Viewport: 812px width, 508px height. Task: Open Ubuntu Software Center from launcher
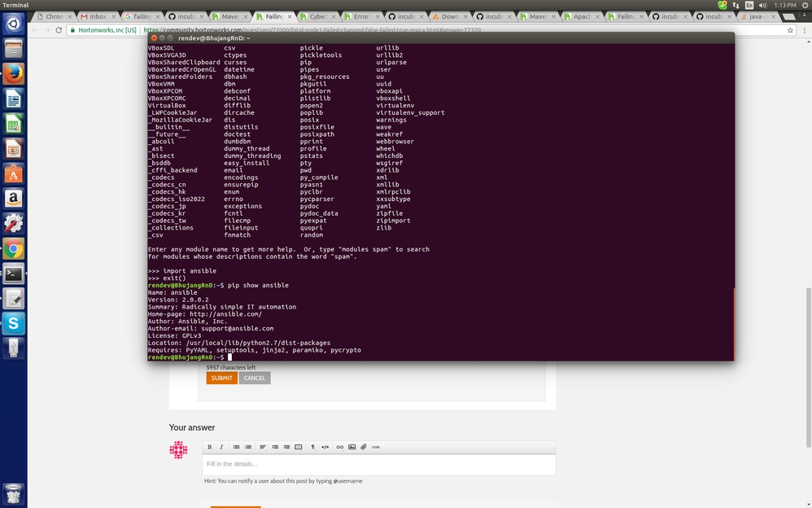[14, 173]
